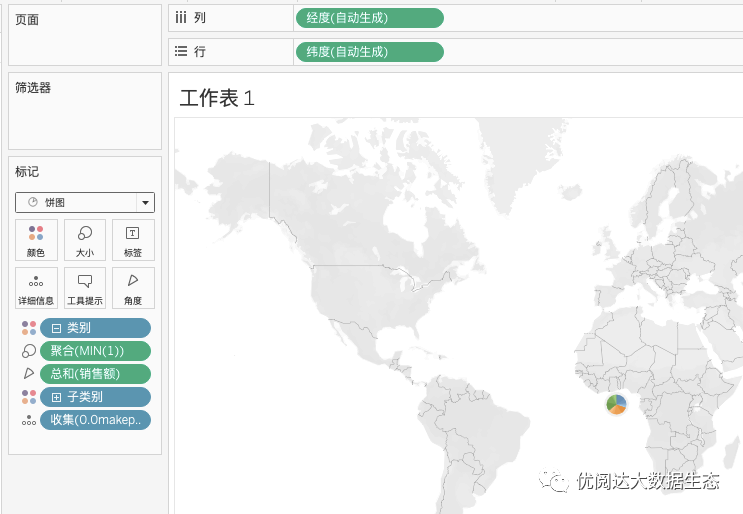Screen dimensions: 743x514
Task: Click the size icon beside 聚合(MIN(1)) pill
Action: pyautogui.click(x=29, y=351)
